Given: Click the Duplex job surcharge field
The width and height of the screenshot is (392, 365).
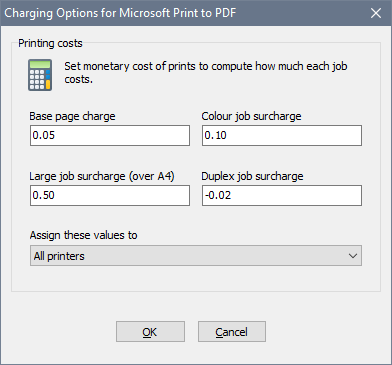Looking at the screenshot, I should [282, 195].
